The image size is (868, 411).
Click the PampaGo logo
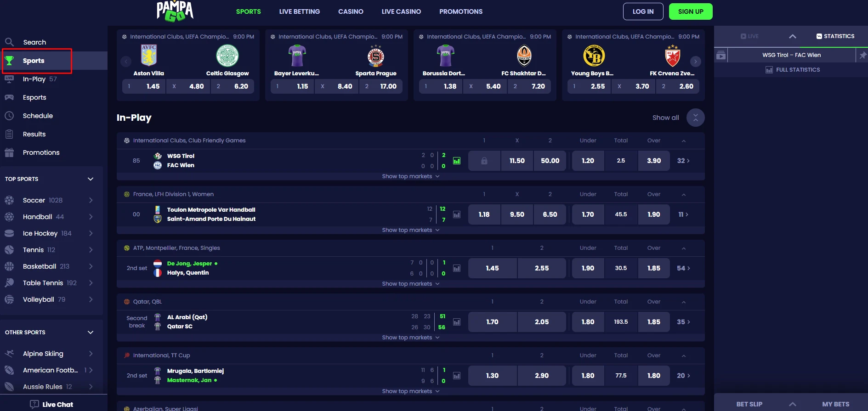tap(175, 11)
